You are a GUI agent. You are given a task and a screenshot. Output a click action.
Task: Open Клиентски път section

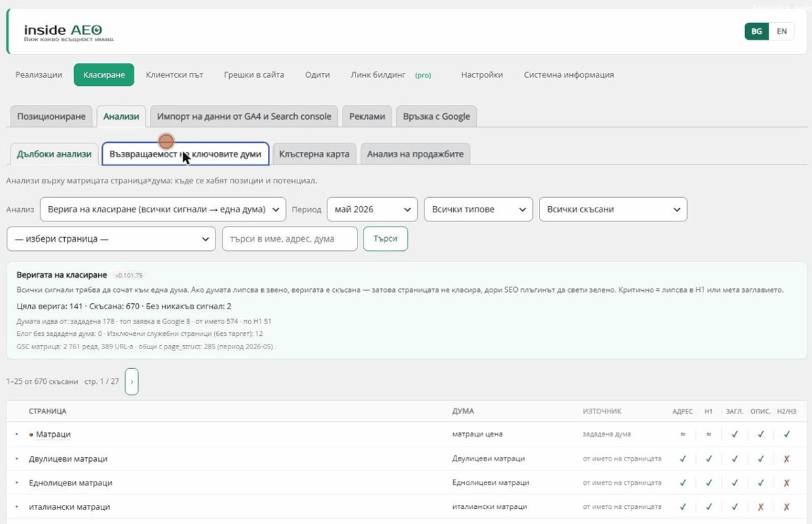[x=175, y=75]
